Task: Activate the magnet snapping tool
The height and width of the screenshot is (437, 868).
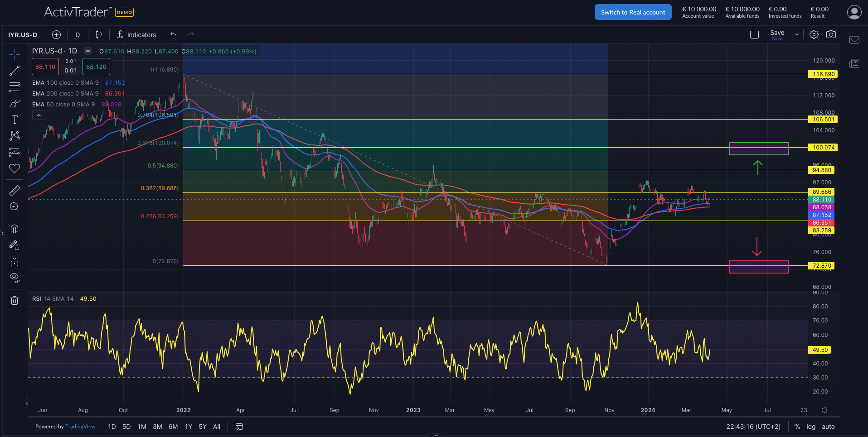Action: point(15,229)
